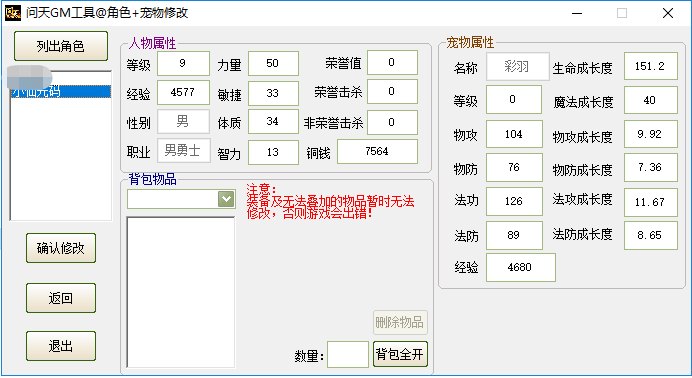The image size is (692, 378).
Task: Edit the pet 法防 field showing 89
Action: (514, 236)
